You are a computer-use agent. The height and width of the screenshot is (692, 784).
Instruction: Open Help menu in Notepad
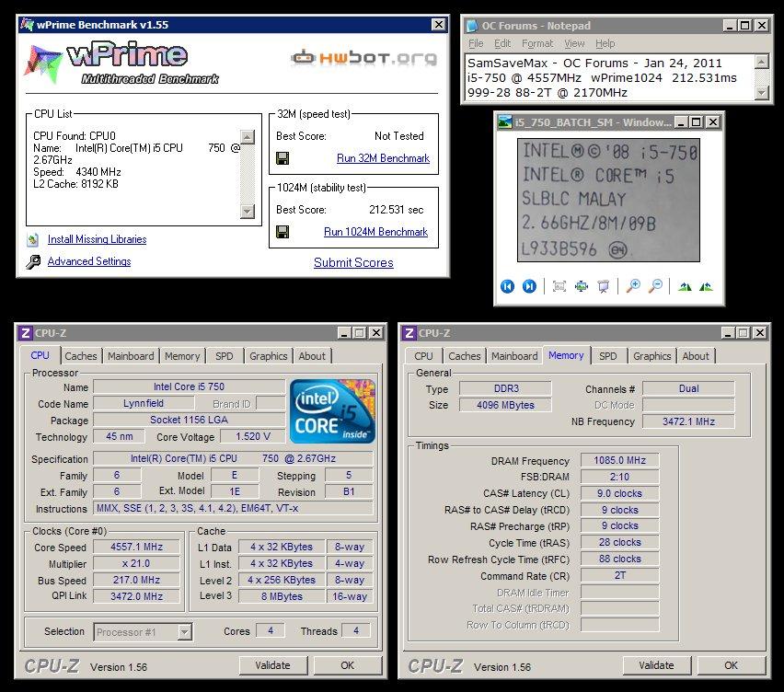coord(605,43)
